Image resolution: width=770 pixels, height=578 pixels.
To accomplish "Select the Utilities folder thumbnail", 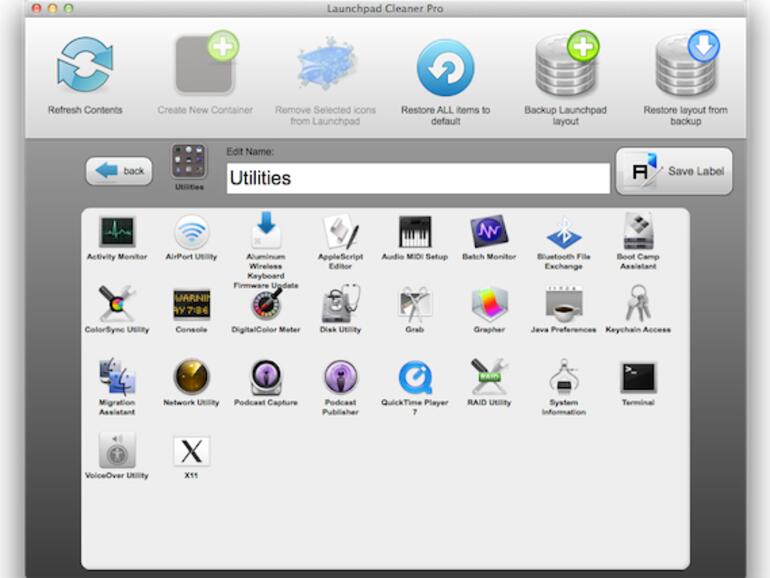I will point(190,162).
